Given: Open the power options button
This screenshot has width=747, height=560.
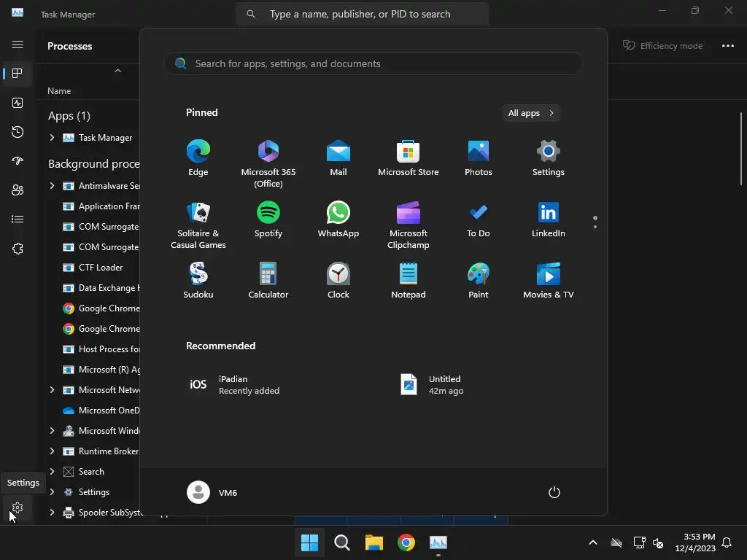Looking at the screenshot, I should tap(554, 492).
